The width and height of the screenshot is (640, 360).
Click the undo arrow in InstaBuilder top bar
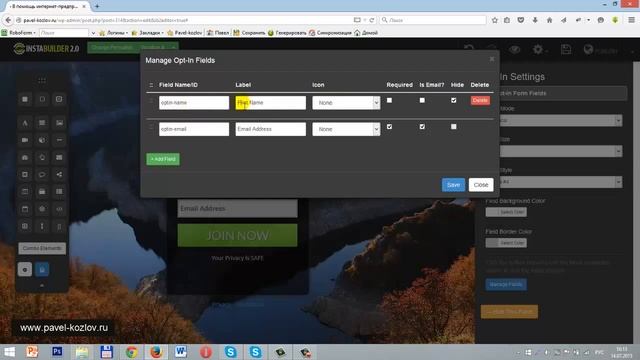[x=469, y=49]
